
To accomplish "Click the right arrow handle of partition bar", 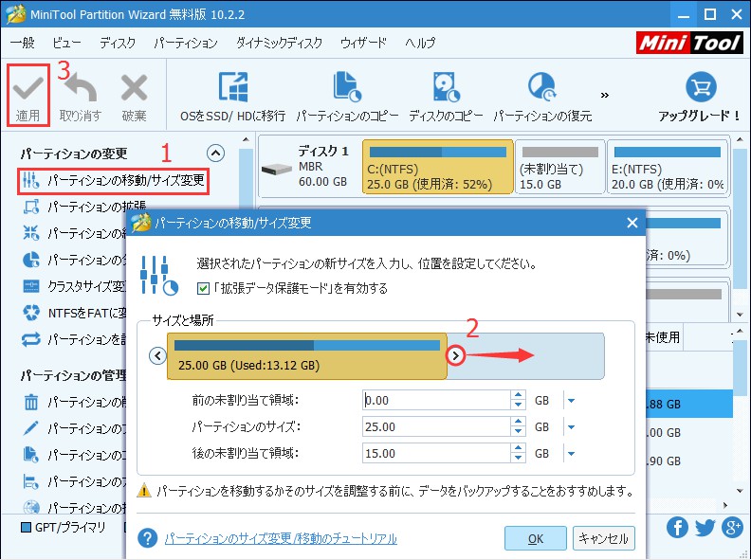I will 455,355.
